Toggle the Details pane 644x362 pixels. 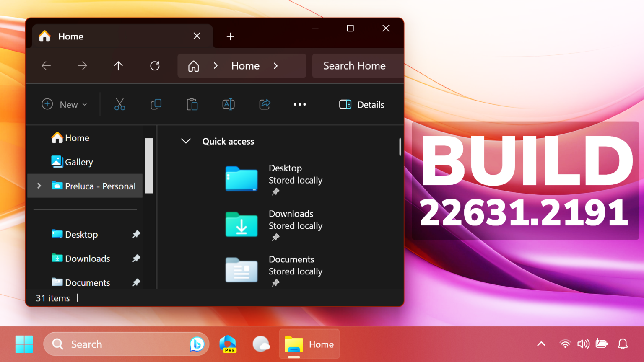click(361, 105)
